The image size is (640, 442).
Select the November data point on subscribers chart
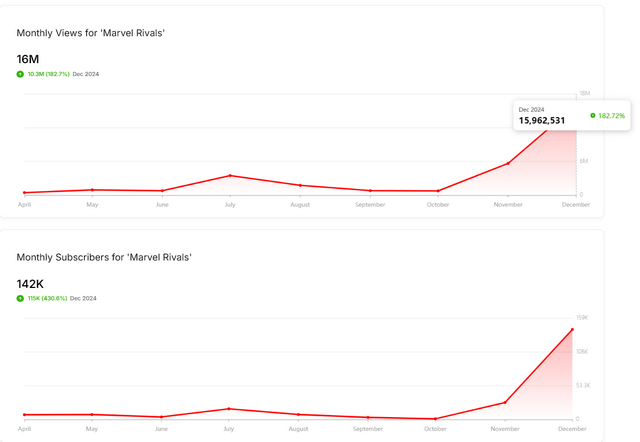click(x=505, y=402)
